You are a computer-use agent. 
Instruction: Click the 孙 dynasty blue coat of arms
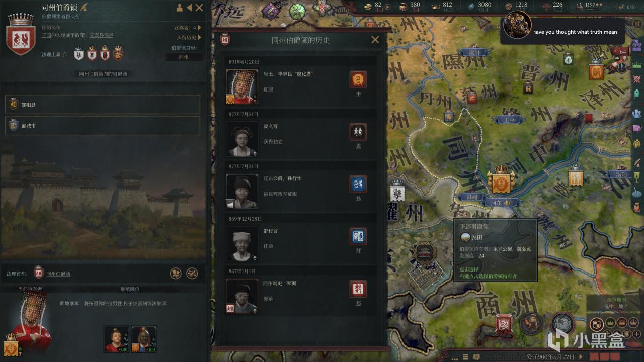pyautogui.click(x=358, y=185)
